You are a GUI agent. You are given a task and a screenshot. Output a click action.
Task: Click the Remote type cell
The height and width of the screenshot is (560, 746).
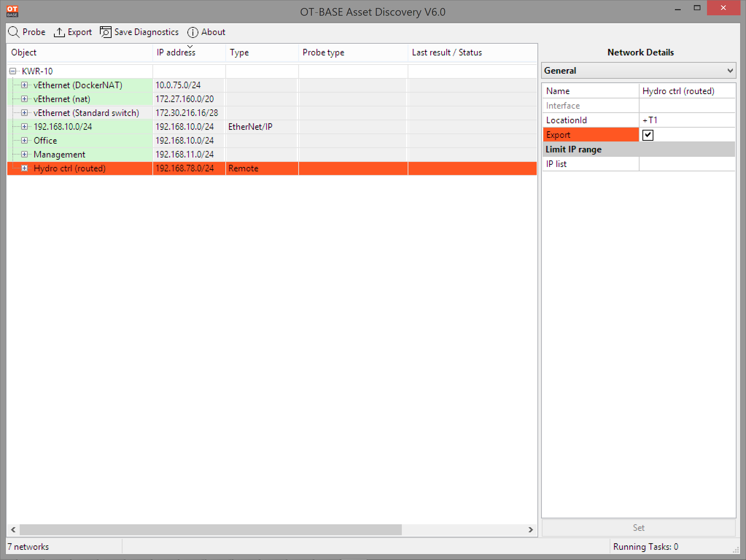click(x=262, y=168)
